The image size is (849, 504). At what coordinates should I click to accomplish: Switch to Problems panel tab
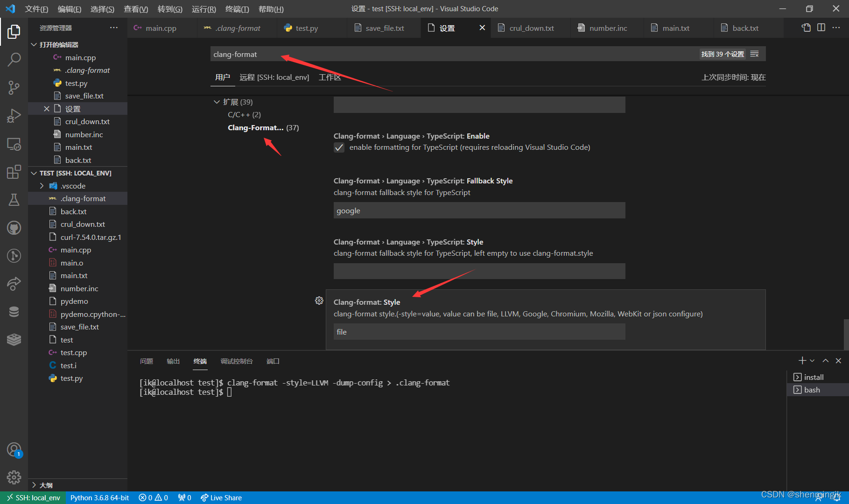[147, 361]
